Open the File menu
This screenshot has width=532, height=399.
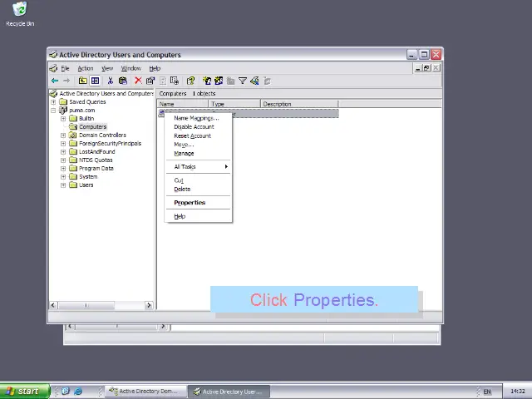pyautogui.click(x=65, y=68)
